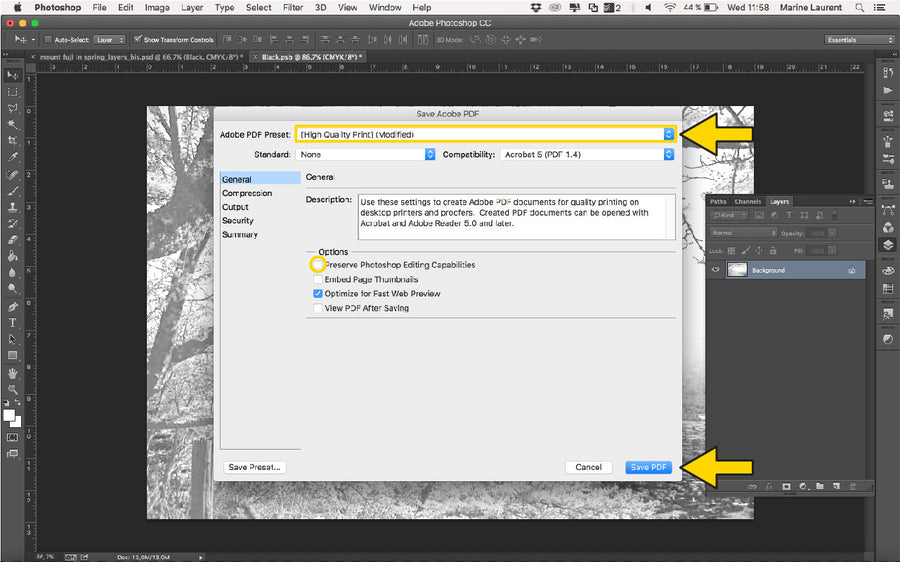900x562 pixels.
Task: Select Output in the dialog sidebar
Action: pyautogui.click(x=235, y=207)
